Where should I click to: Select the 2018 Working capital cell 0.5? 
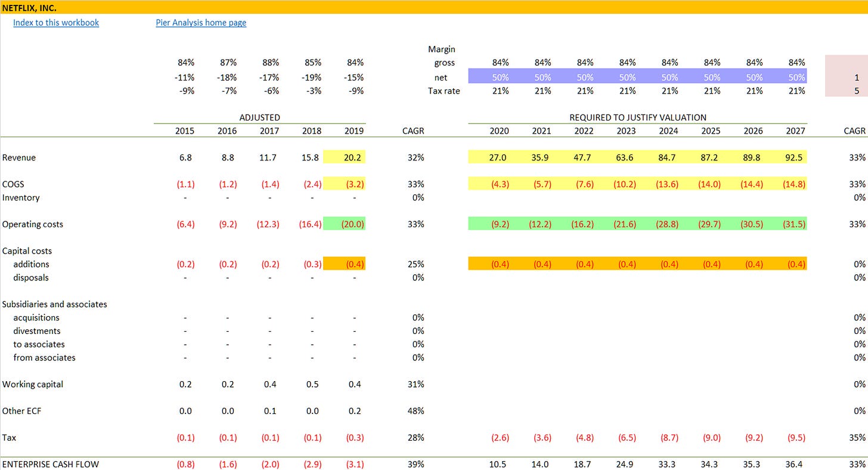pos(312,384)
